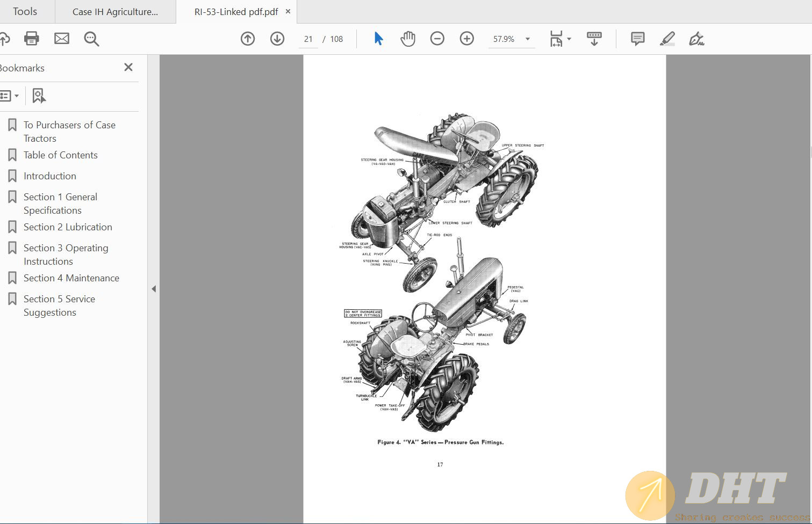Image resolution: width=812 pixels, height=524 pixels.
Task: Open the zoom level dropdown
Action: click(x=528, y=39)
